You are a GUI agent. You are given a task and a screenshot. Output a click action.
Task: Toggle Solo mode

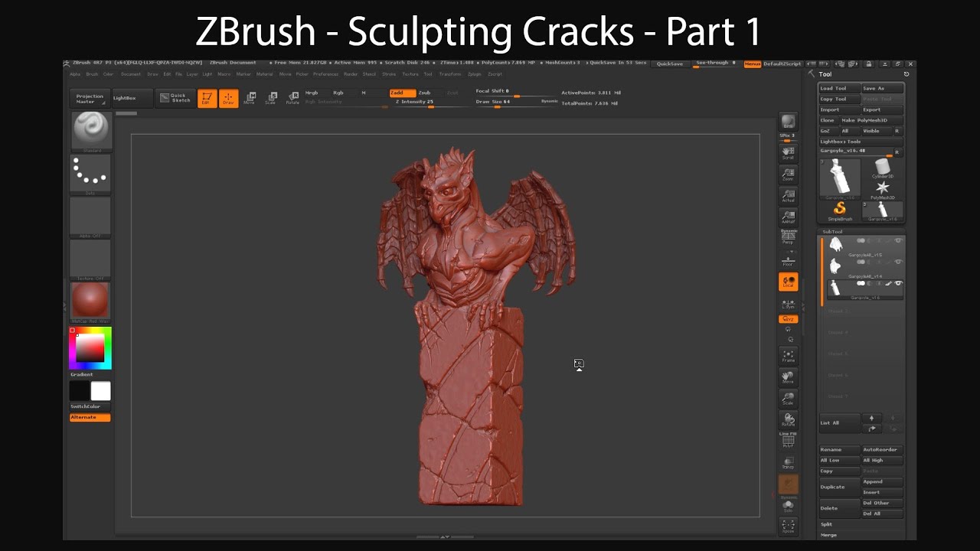coord(788,505)
